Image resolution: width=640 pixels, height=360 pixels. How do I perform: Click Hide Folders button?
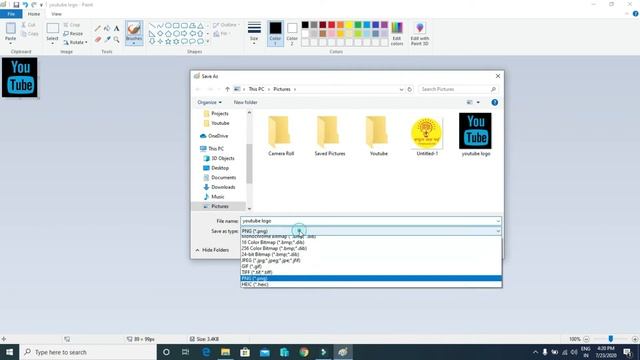(212, 250)
